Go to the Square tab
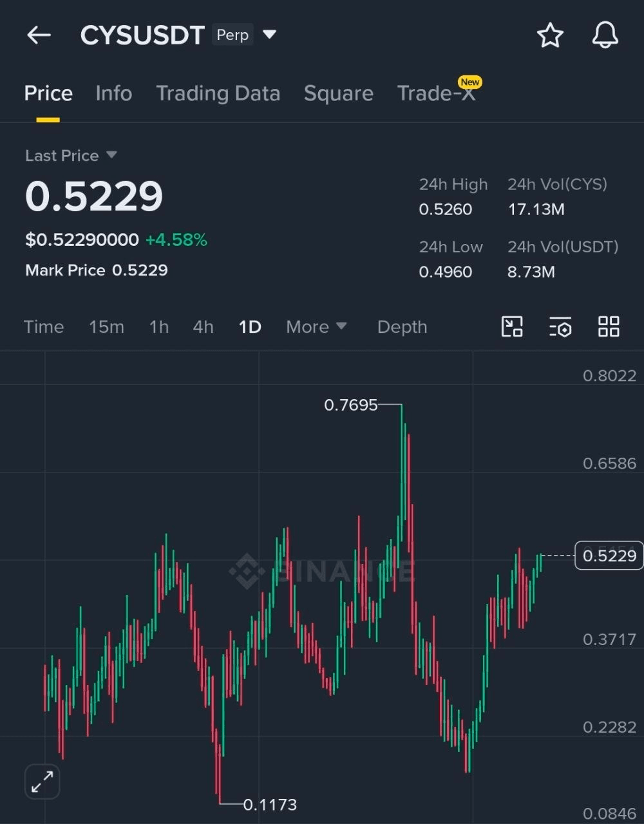Screen dimensions: 644x824 point(338,93)
